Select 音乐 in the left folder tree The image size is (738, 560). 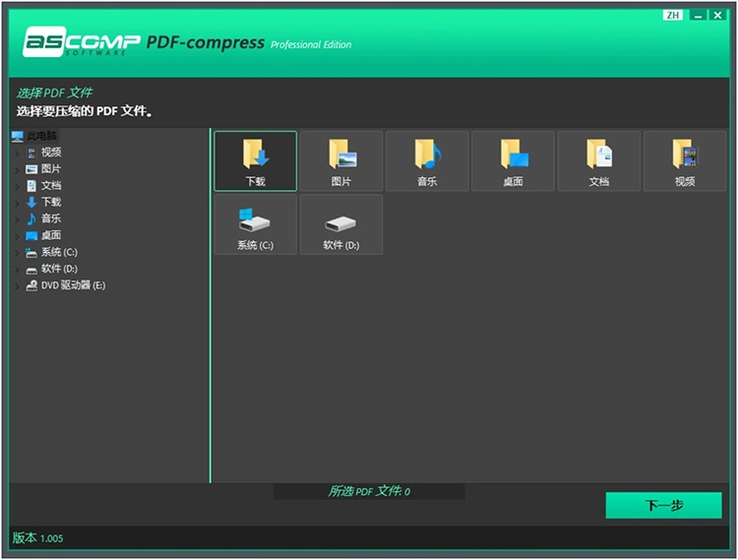pos(50,218)
